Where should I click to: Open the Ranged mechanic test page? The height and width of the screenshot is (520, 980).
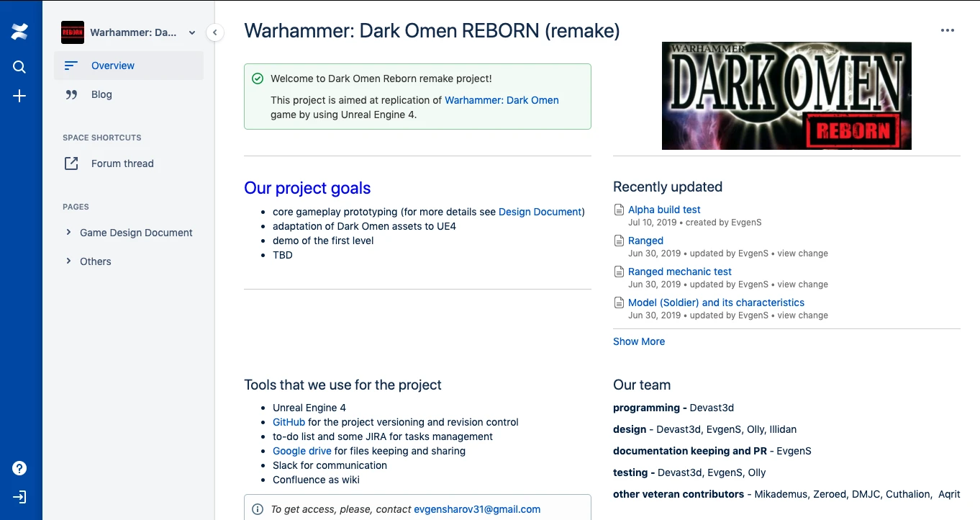point(680,272)
